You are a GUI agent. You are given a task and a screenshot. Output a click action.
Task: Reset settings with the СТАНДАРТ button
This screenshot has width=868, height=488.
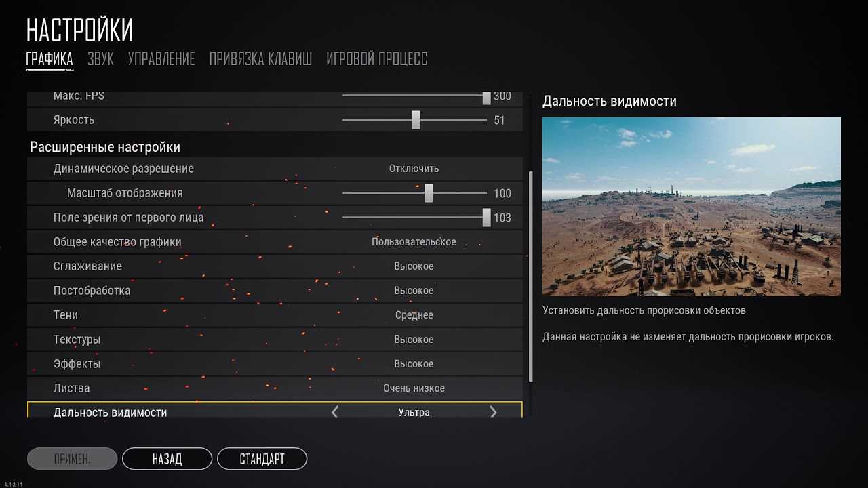coord(262,459)
